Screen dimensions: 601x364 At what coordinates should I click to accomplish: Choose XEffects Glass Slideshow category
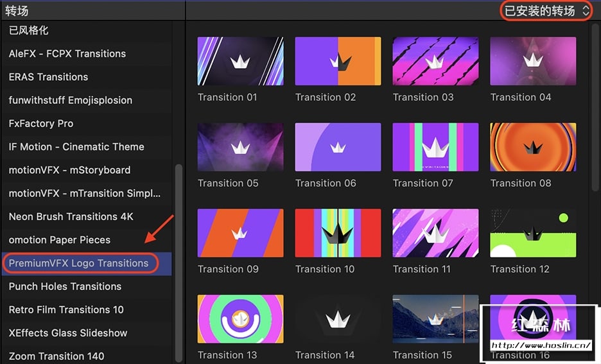tap(87, 333)
